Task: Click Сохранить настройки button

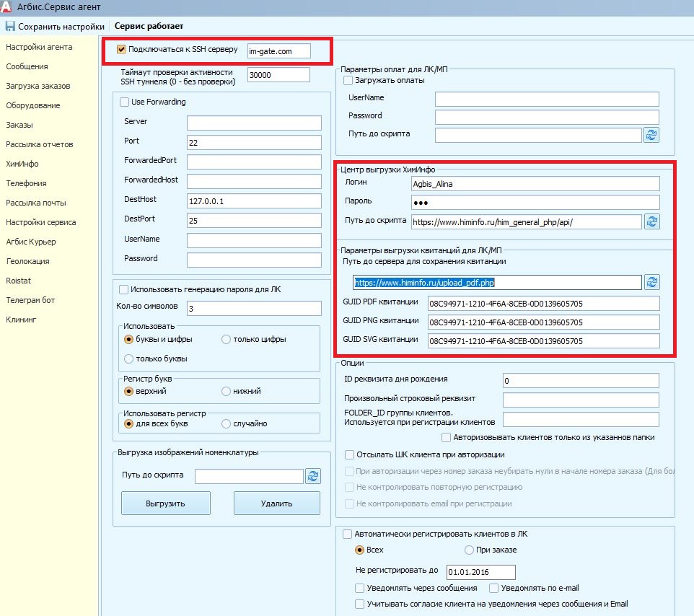Action: pyautogui.click(x=55, y=27)
